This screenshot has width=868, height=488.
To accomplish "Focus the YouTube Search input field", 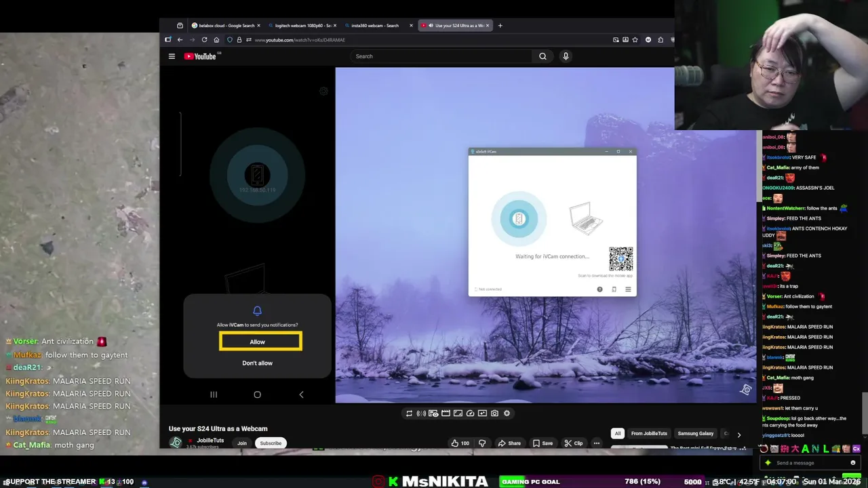I will point(441,56).
